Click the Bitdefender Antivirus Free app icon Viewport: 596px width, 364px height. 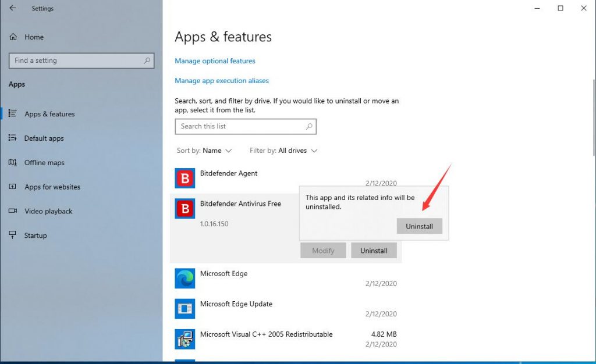point(185,208)
